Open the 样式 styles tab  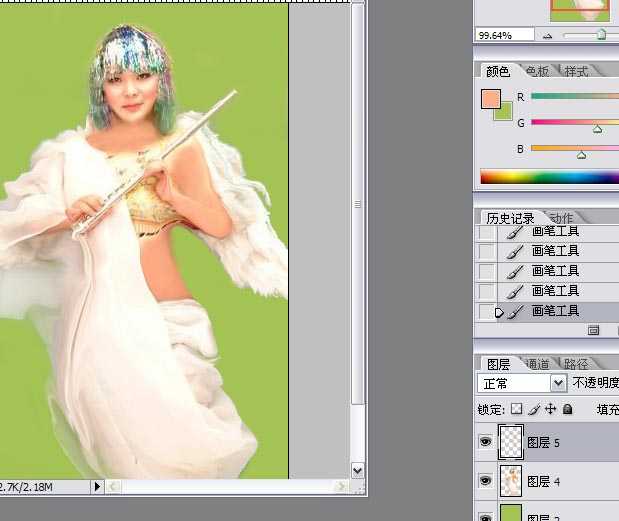576,71
